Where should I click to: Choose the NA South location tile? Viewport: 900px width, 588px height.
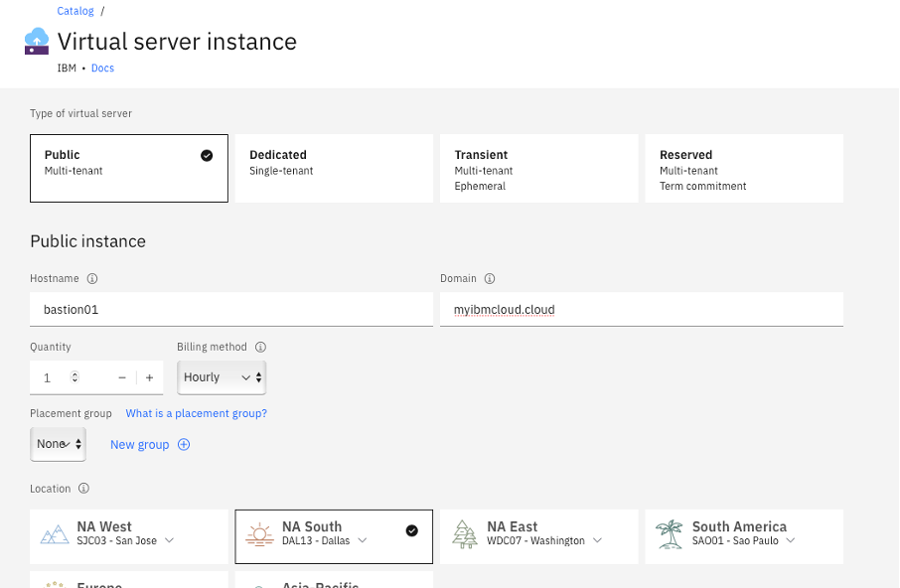pyautogui.click(x=334, y=536)
